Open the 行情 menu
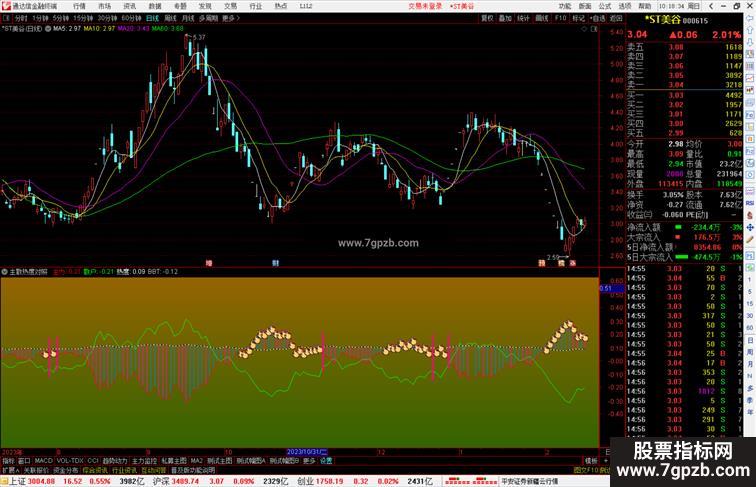756x487 pixels. [x=79, y=6]
